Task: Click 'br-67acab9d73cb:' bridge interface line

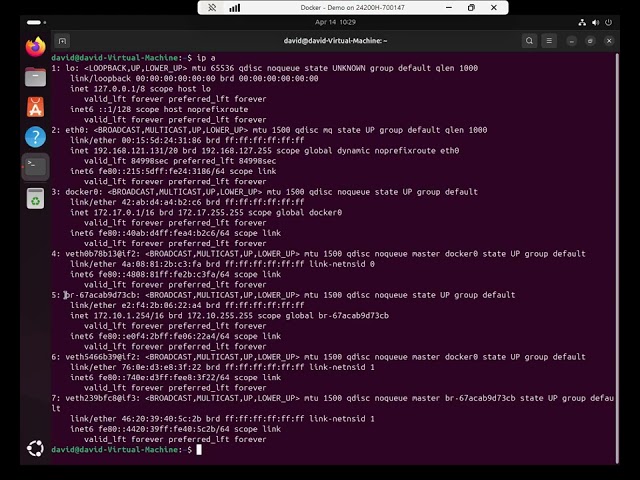Action: point(283,295)
